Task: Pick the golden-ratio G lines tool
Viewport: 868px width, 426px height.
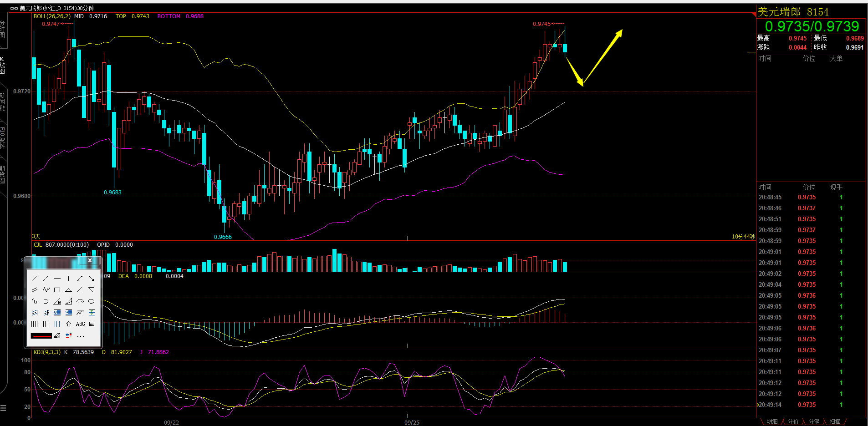Action: click(x=57, y=313)
